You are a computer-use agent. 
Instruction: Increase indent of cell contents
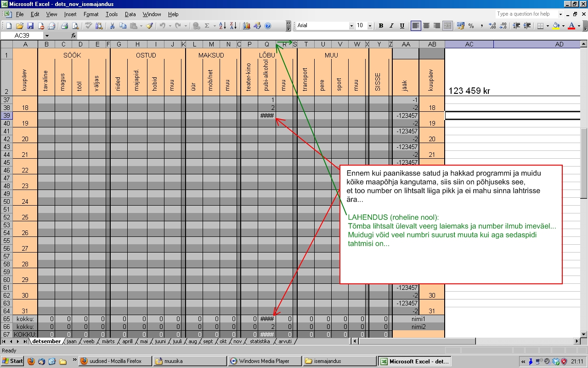click(527, 26)
